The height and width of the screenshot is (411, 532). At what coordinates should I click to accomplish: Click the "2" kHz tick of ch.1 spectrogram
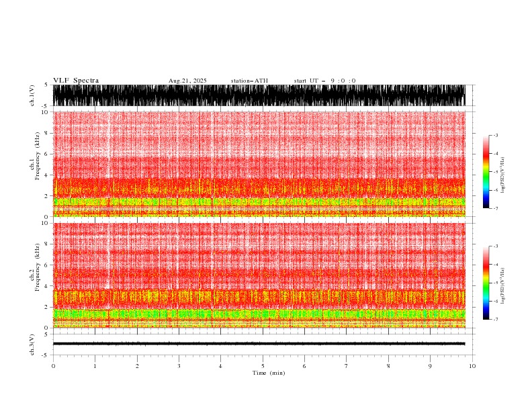(46, 196)
